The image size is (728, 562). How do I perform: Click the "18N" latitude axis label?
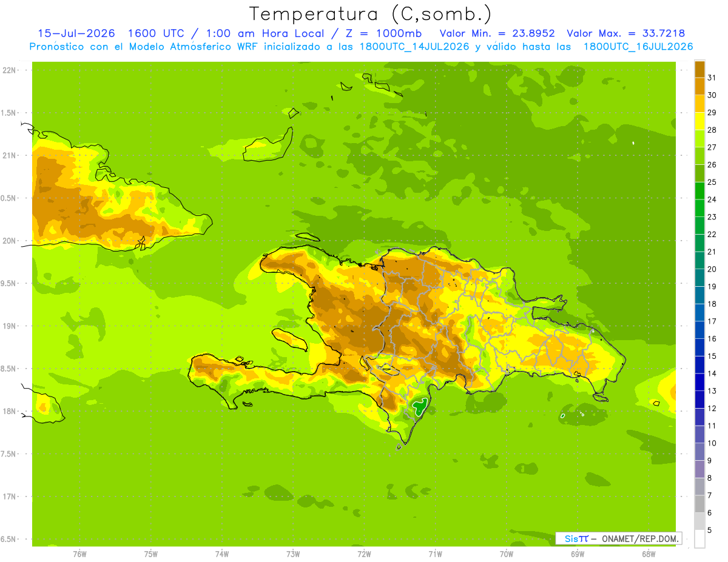point(9,411)
